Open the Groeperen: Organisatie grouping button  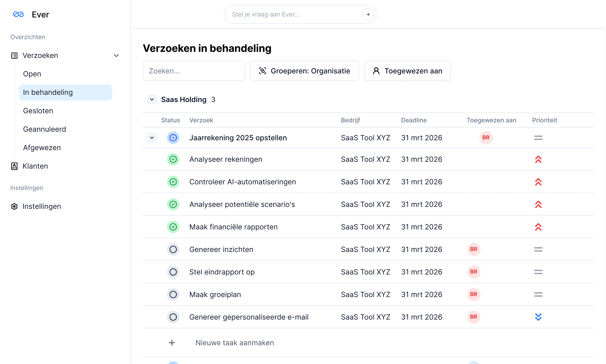(304, 71)
